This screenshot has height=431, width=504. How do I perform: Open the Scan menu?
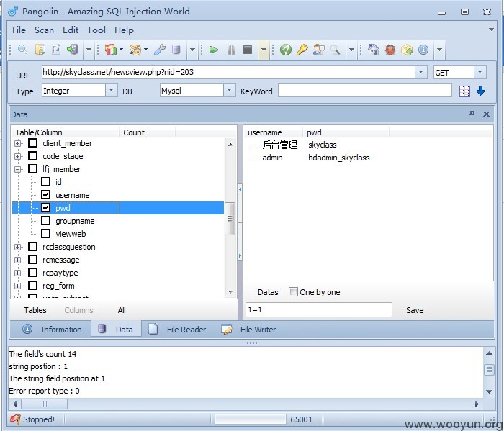click(44, 30)
